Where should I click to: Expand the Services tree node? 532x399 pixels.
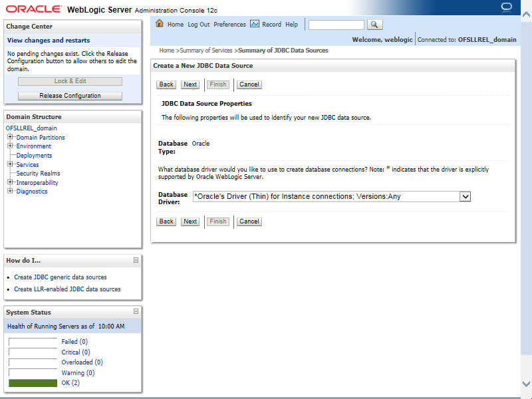10,164
